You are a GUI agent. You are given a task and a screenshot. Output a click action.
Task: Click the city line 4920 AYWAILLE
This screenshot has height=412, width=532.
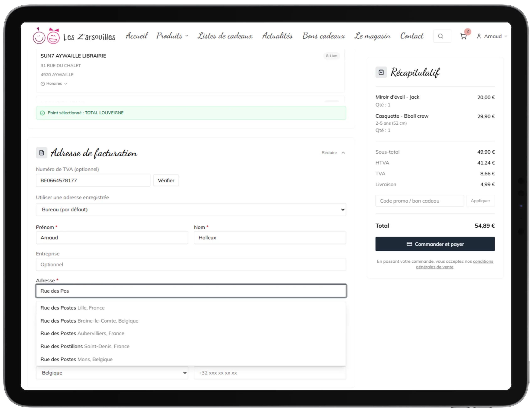coord(57,75)
